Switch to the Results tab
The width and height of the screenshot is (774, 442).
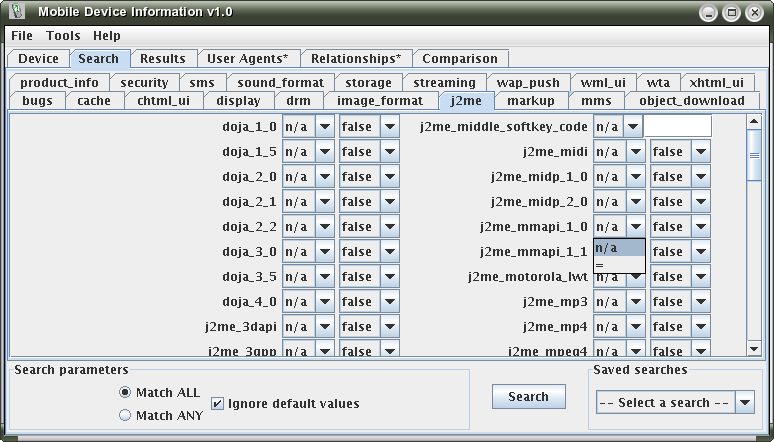point(162,59)
